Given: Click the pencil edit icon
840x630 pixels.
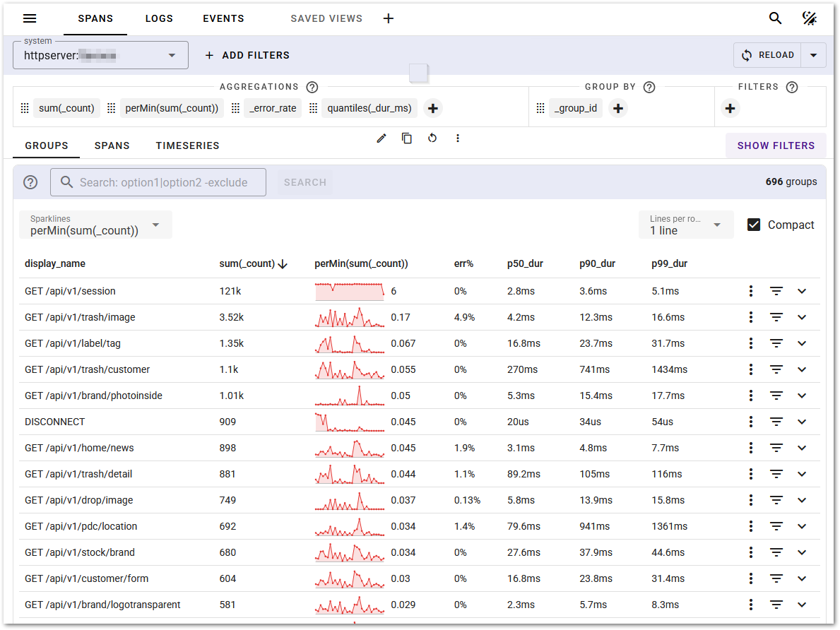Looking at the screenshot, I should pyautogui.click(x=381, y=138).
